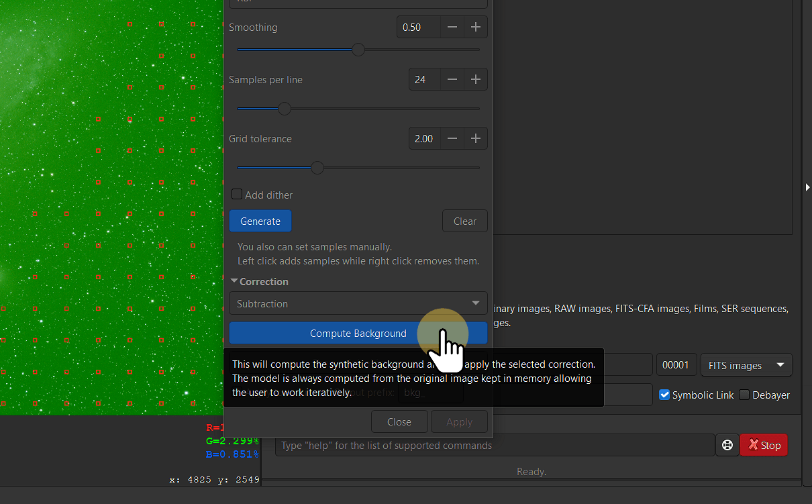This screenshot has height=504, width=812.
Task: Click the Clear samples button
Action: [x=464, y=221]
